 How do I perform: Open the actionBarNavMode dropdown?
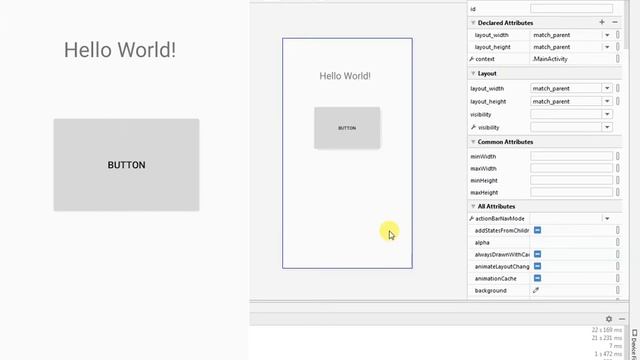607,219
